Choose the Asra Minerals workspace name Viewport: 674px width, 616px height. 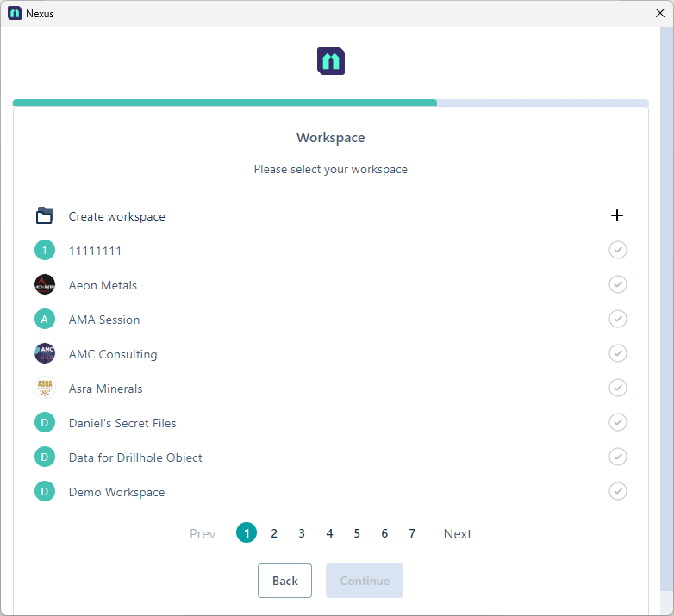105,389
